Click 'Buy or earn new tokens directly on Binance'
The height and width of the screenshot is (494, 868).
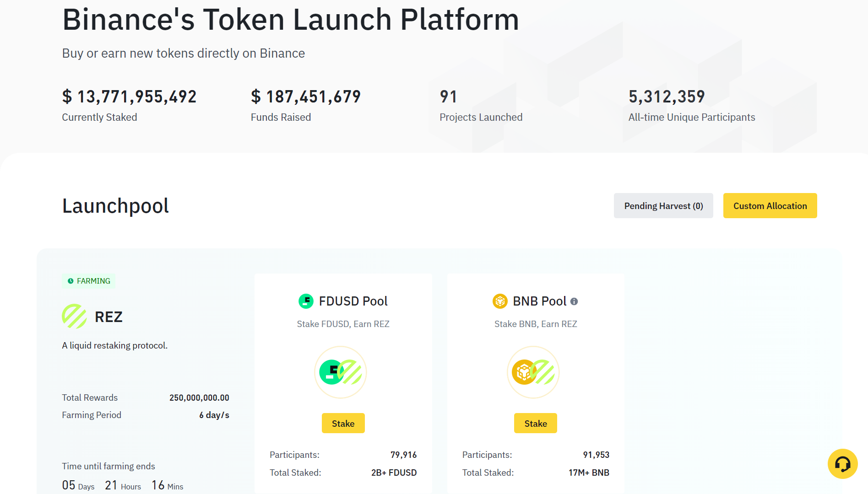click(x=184, y=53)
